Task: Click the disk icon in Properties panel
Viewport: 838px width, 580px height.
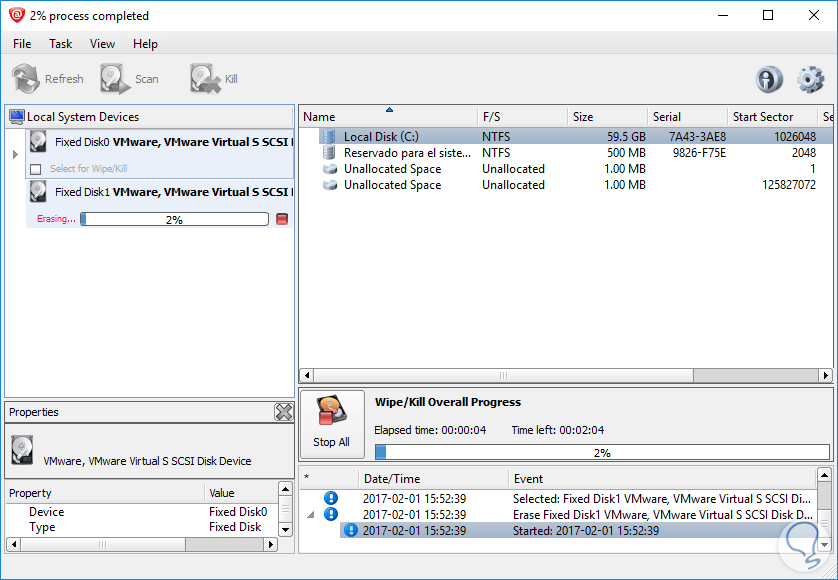Action: click(22, 450)
